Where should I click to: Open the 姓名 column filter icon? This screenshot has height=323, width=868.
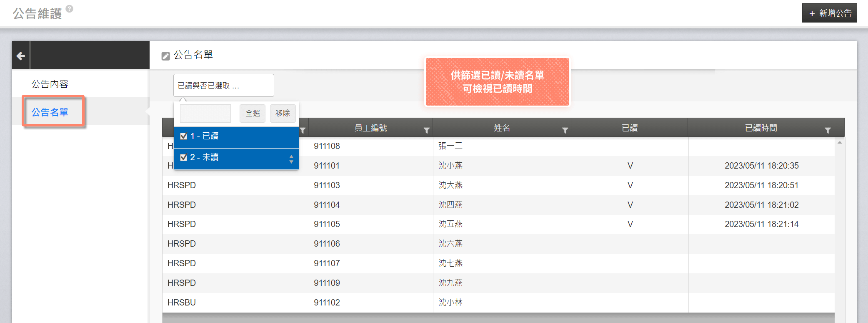(565, 131)
